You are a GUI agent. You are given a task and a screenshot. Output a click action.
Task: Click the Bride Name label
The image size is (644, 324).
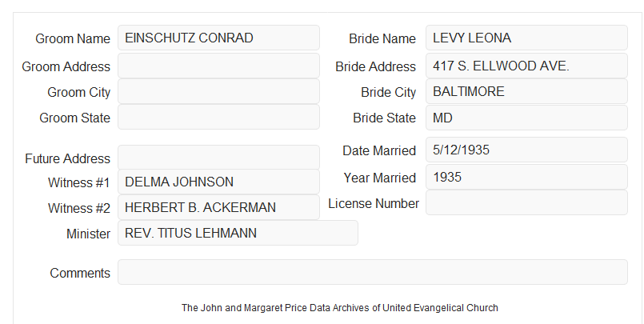pos(382,38)
